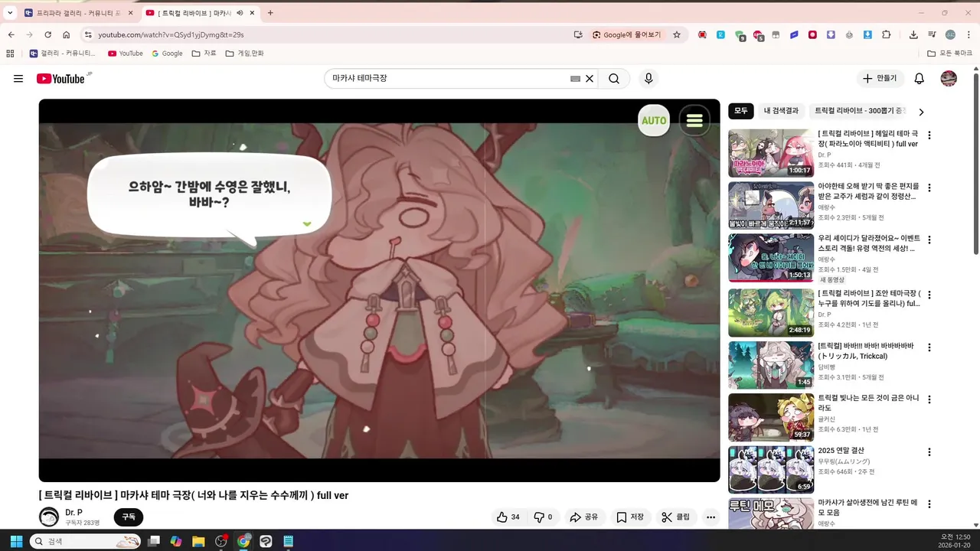Select the 모두 filter chip
This screenshot has width=980, height=551.
pos(740,111)
